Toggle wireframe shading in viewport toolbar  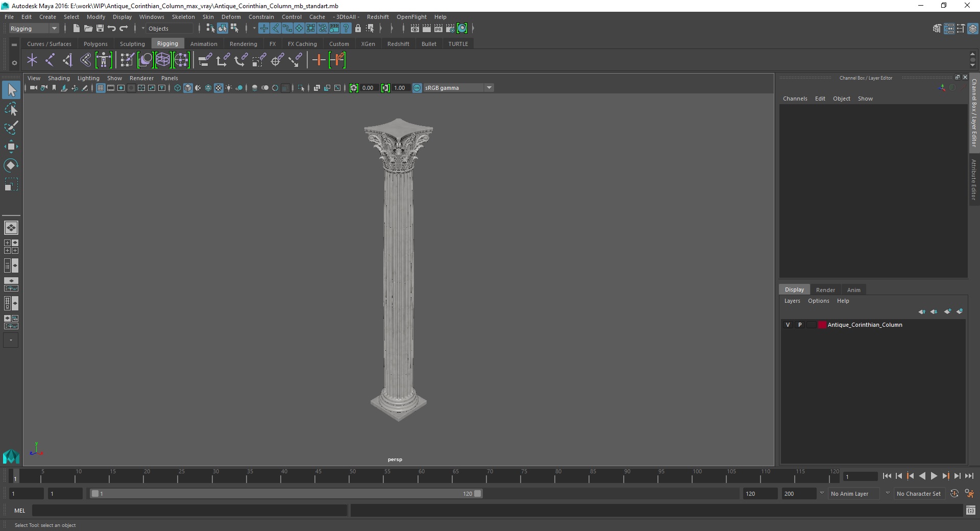pos(178,88)
